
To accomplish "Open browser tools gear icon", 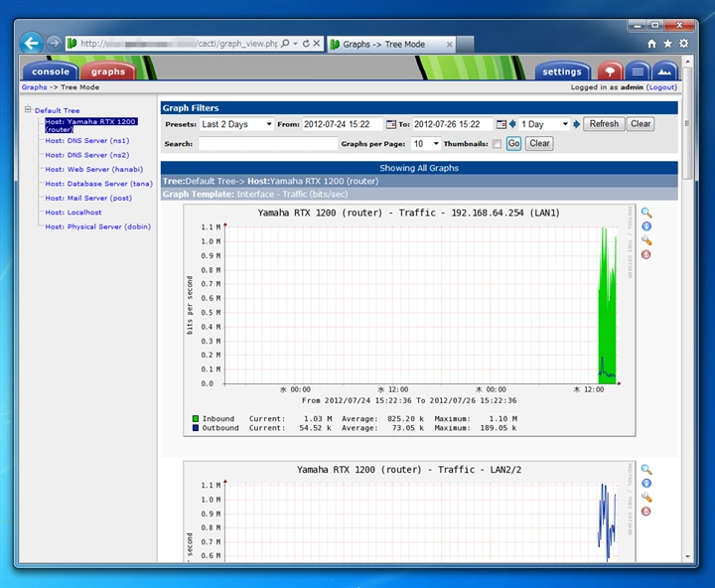I will pyautogui.click(x=683, y=44).
